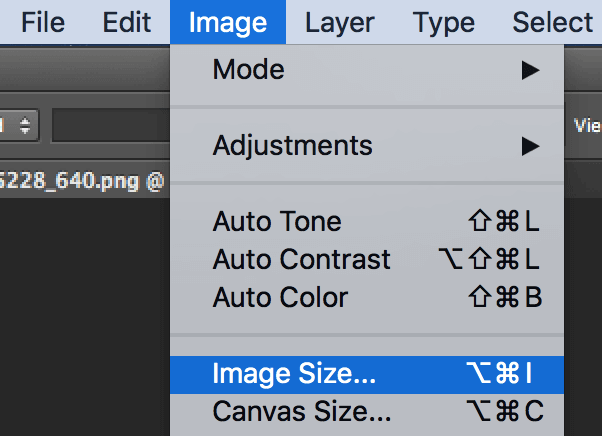Choose the Adjustments menu entry

pos(367,146)
